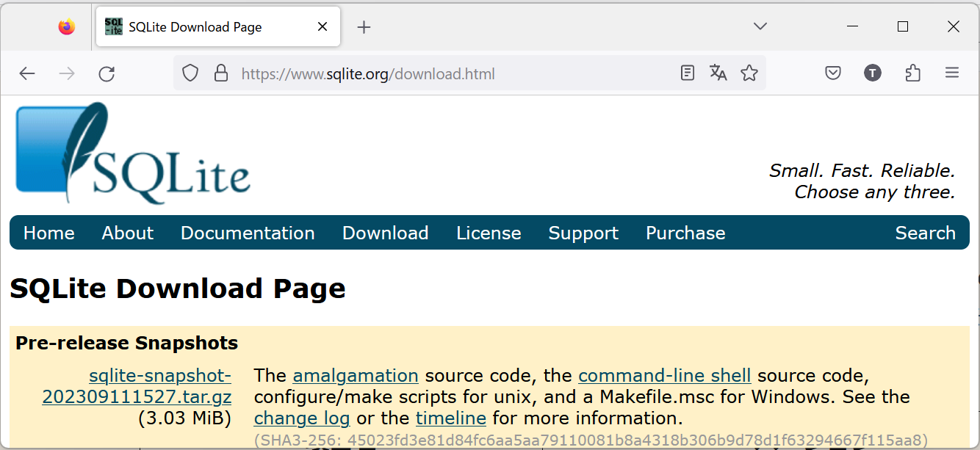Close the SQLite Download Page tab
The image size is (980, 450).
323,27
